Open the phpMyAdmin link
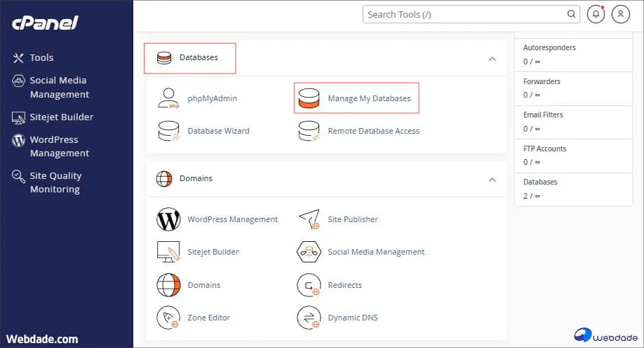Viewport: 644px width, 348px height. 212,98
